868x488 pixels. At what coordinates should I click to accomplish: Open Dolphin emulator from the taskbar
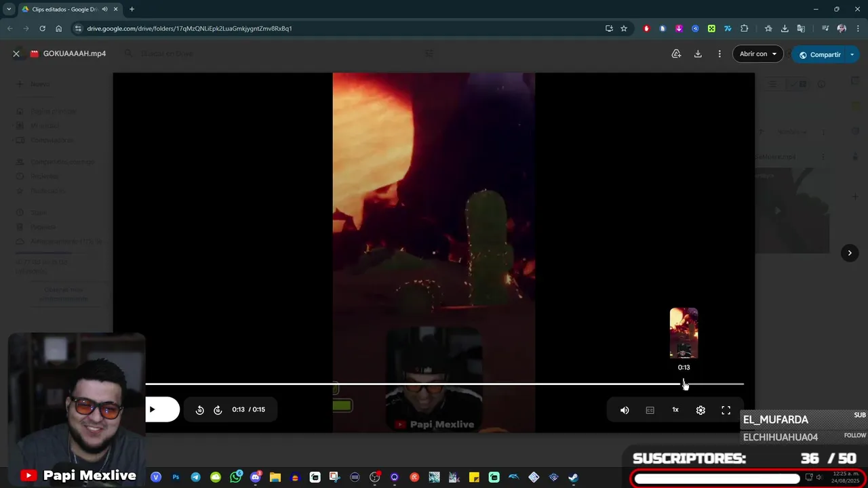(x=513, y=477)
